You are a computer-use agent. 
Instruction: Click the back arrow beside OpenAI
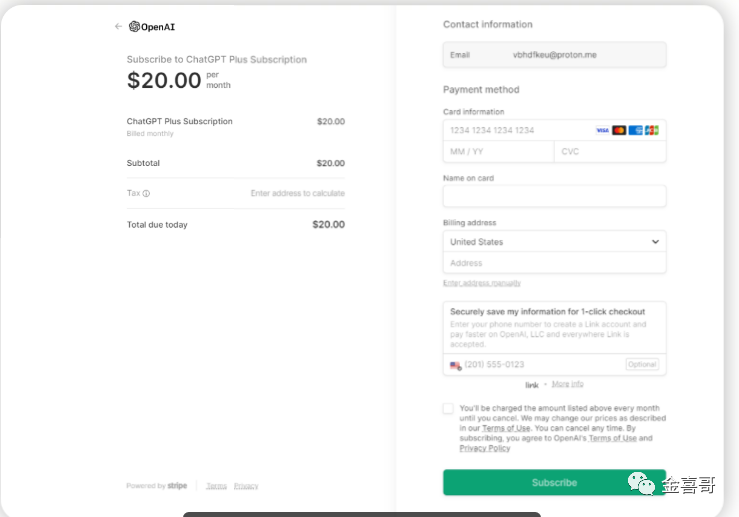(x=118, y=27)
